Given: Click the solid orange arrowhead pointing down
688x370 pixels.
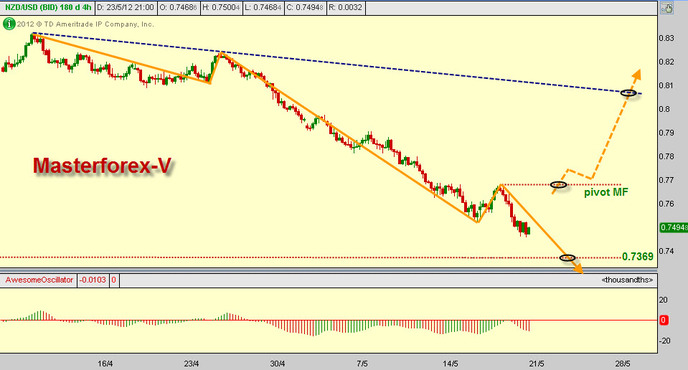Looking at the screenshot, I should coord(579,269).
